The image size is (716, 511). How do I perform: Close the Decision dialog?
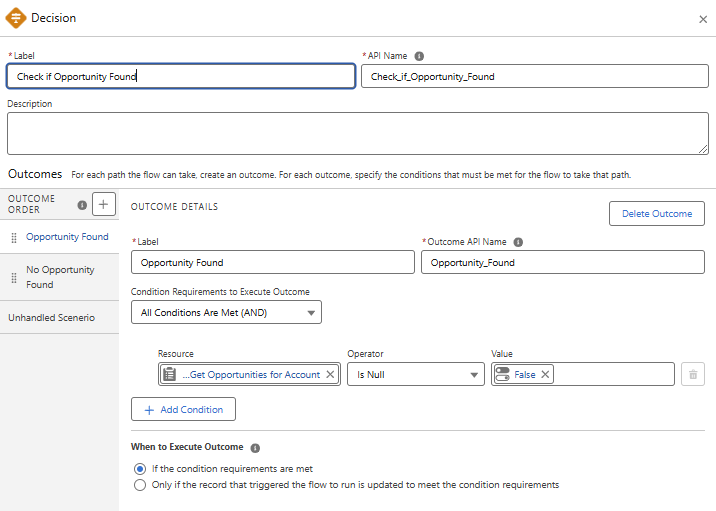tap(702, 19)
